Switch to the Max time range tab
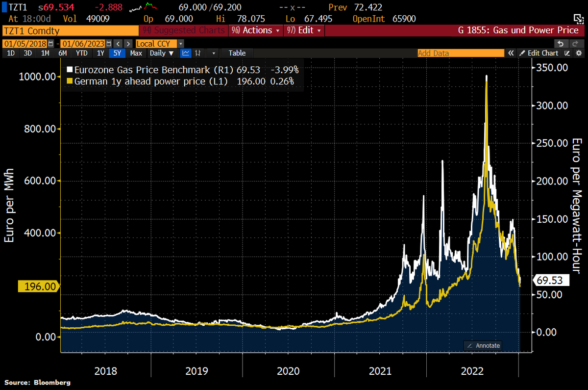 (136, 53)
